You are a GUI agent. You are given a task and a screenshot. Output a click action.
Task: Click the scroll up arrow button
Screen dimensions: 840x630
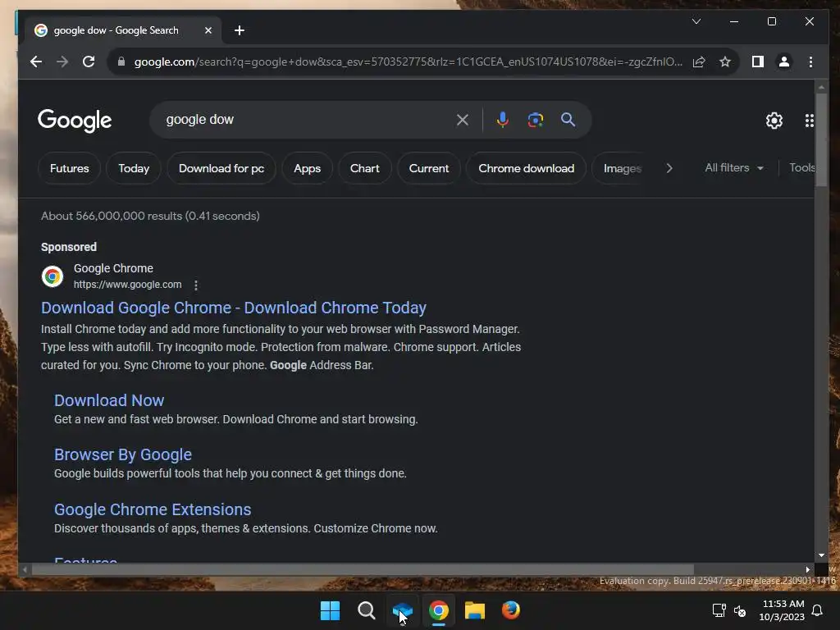[821, 87]
